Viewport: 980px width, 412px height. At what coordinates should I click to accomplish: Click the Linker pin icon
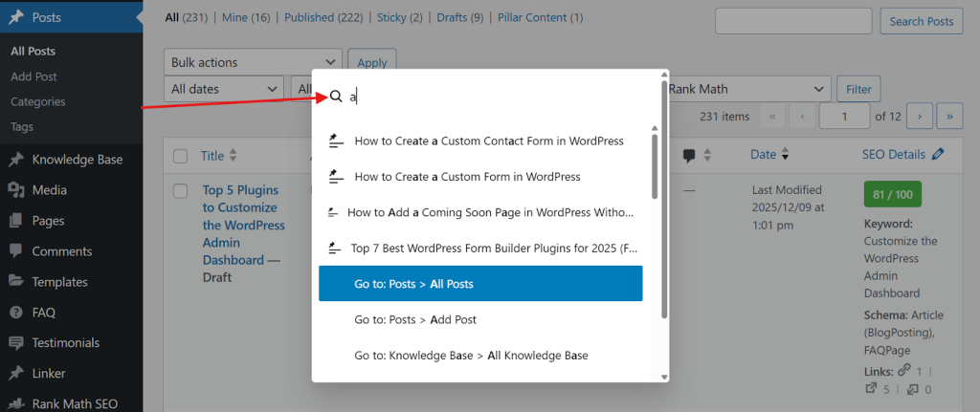tap(16, 374)
